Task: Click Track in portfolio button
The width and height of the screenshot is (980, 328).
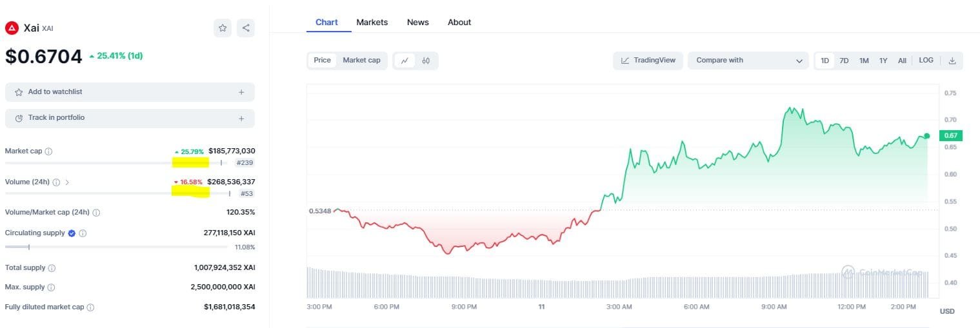Action: (x=130, y=119)
